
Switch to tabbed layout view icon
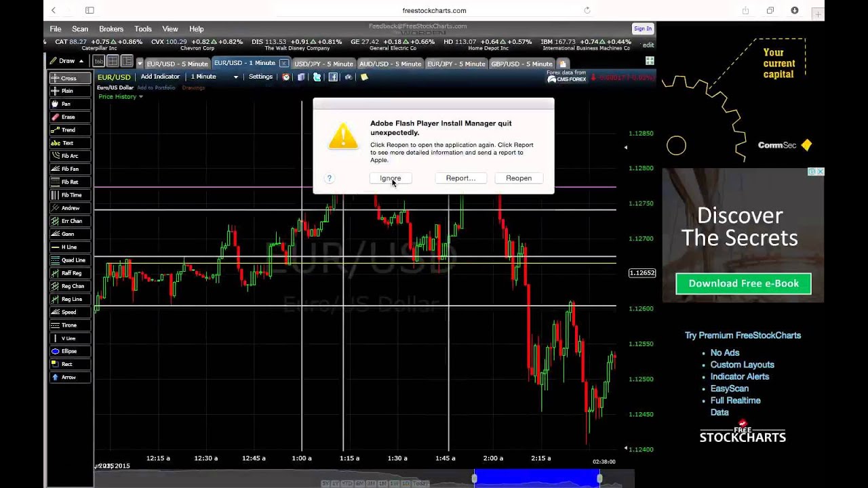click(99, 62)
